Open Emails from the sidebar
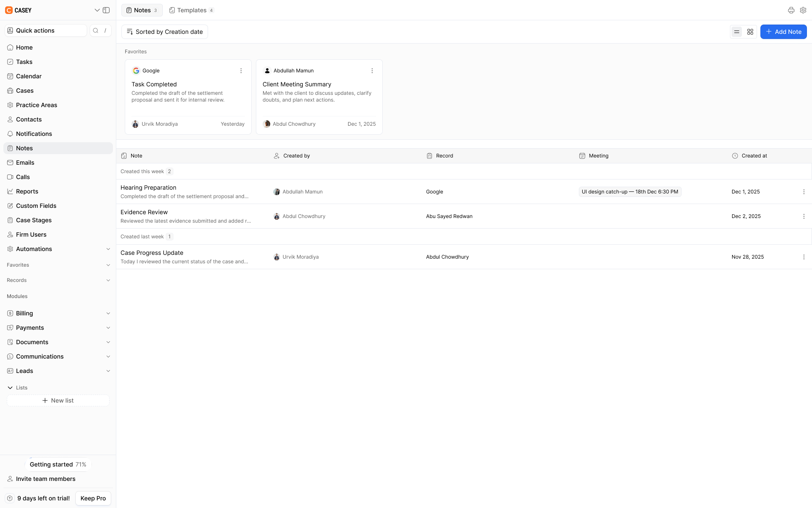This screenshot has width=812, height=508. pyautogui.click(x=58, y=163)
